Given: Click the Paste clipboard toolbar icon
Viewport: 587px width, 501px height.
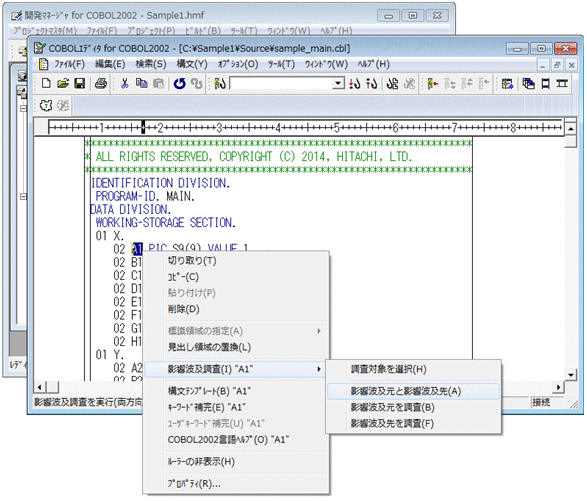Looking at the screenshot, I should tap(159, 83).
